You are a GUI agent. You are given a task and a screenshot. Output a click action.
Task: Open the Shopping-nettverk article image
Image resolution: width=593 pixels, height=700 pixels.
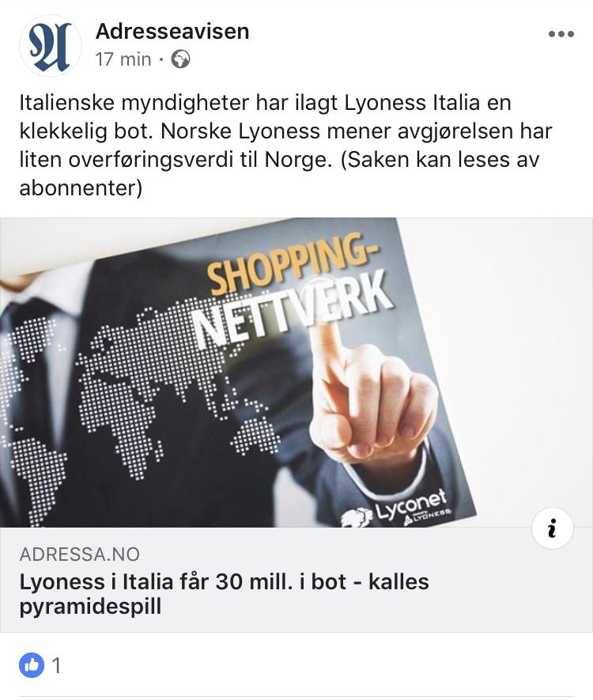point(296,373)
